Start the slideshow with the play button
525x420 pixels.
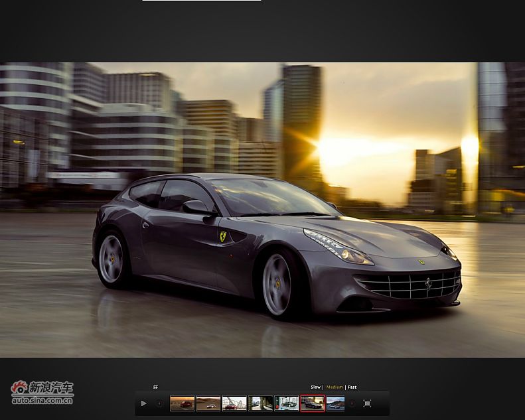[143, 403]
